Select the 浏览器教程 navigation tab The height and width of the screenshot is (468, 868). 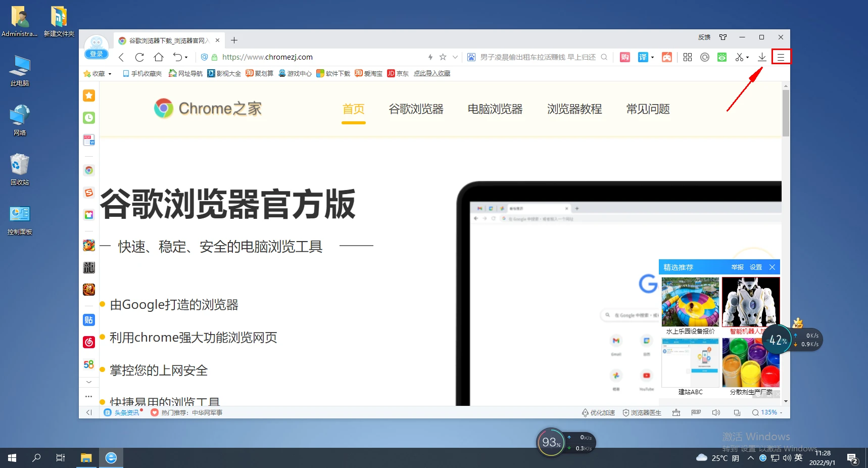[574, 109]
